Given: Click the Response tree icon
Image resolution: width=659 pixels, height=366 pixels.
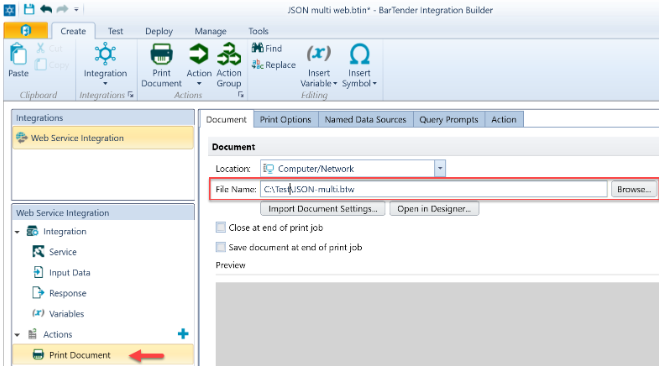Looking at the screenshot, I should [x=38, y=292].
